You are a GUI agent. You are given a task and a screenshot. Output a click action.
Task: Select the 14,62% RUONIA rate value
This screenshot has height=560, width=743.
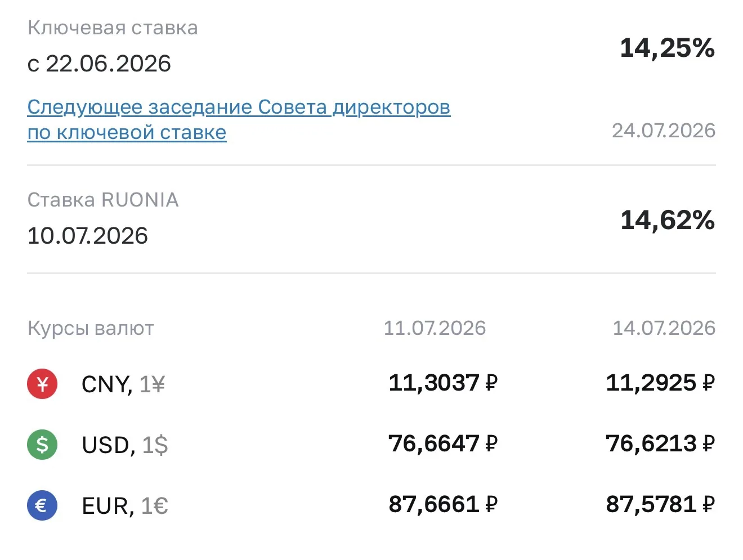coord(667,220)
